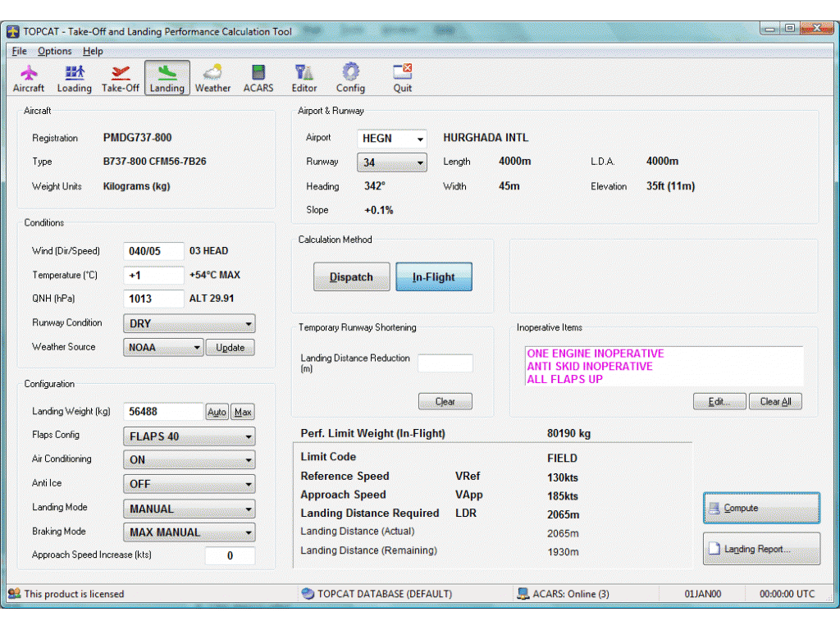Screen dimensions: 840x630
Task: Click the 1930m remaining distance value
Action: [563, 552]
